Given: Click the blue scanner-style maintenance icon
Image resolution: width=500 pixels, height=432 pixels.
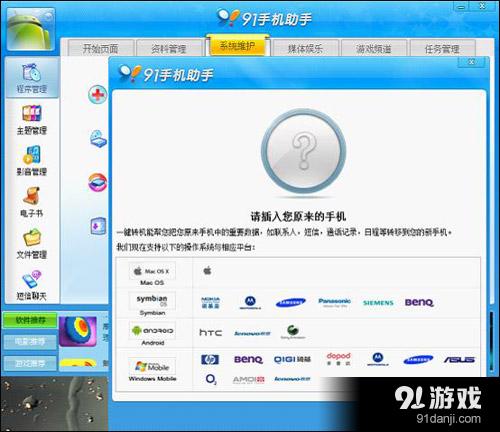Looking at the screenshot, I should 98,139.
